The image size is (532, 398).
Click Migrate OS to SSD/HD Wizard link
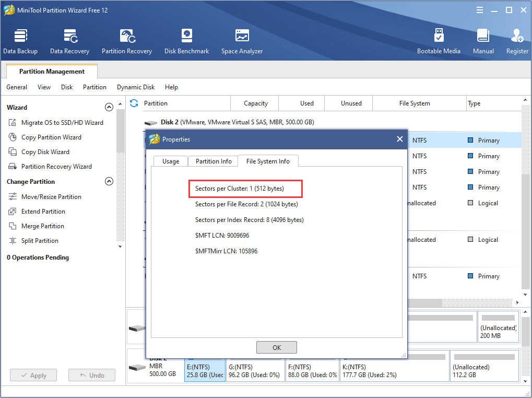coord(62,123)
